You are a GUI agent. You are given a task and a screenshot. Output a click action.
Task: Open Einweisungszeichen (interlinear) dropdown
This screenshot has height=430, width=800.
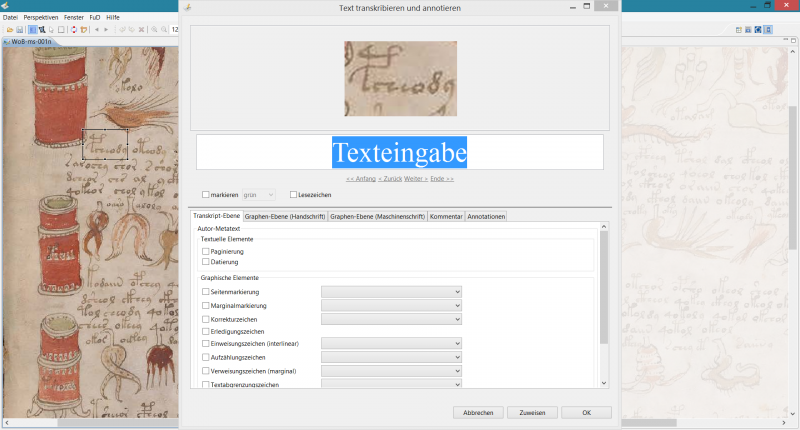pos(391,344)
